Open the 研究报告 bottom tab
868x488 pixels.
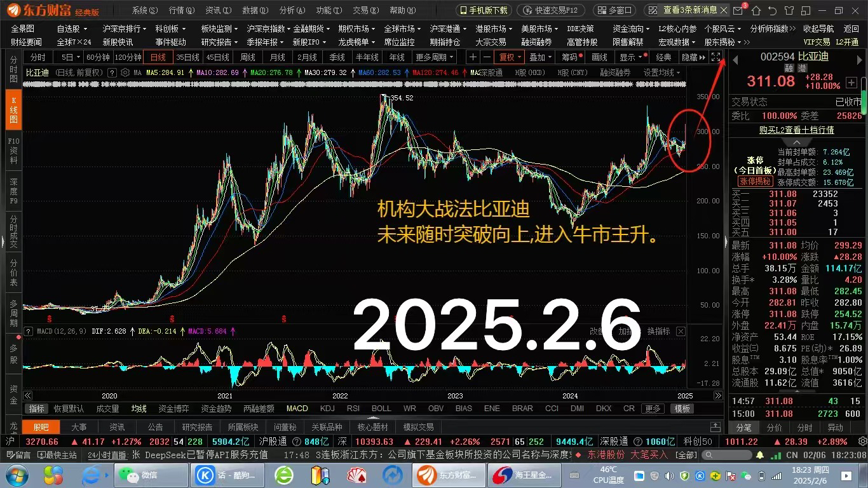[x=198, y=427]
